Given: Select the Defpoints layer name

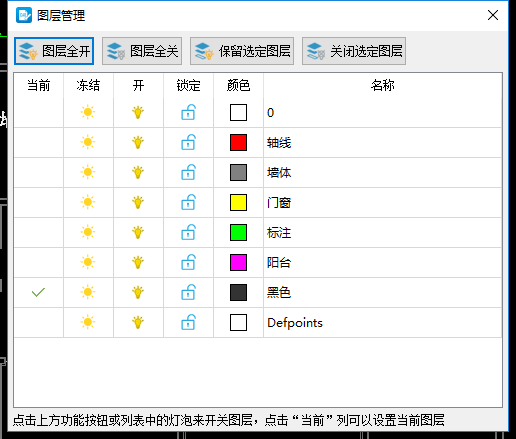Looking at the screenshot, I should (295, 323).
